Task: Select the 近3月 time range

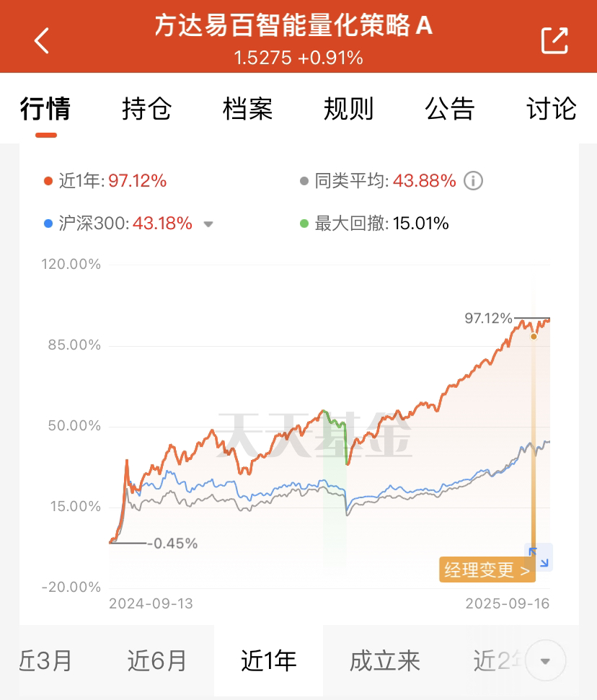Action: point(45,661)
